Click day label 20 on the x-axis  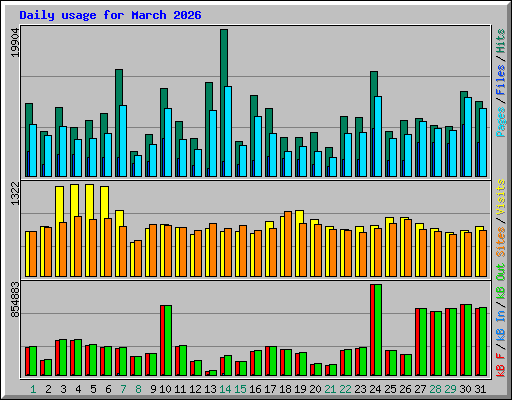[x=315, y=389]
